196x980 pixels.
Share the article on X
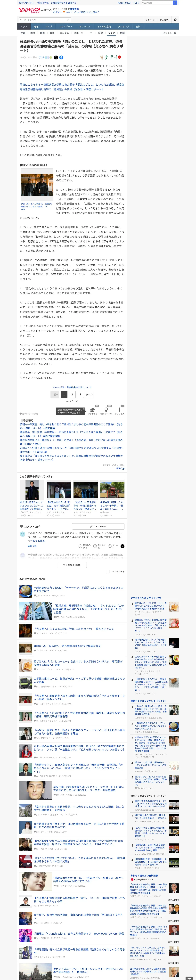pos(56,57)
